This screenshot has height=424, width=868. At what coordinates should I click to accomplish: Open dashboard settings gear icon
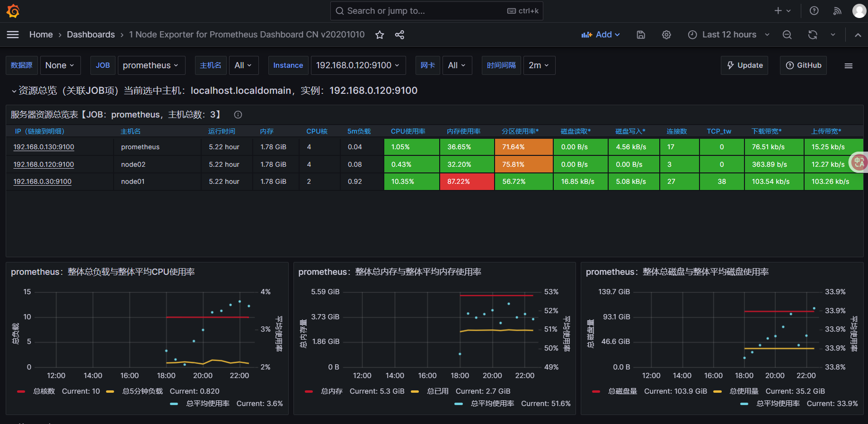pyautogui.click(x=666, y=35)
